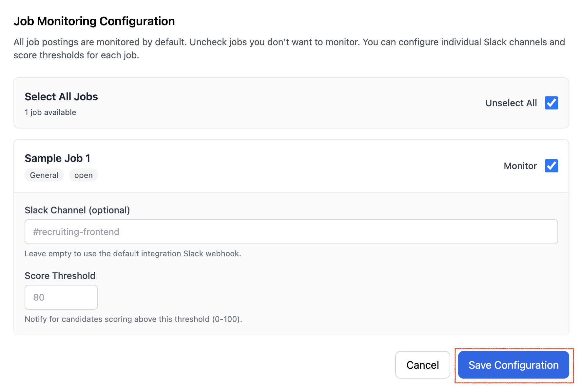
Task: Select the Sample Job 1 title
Action: [57, 158]
